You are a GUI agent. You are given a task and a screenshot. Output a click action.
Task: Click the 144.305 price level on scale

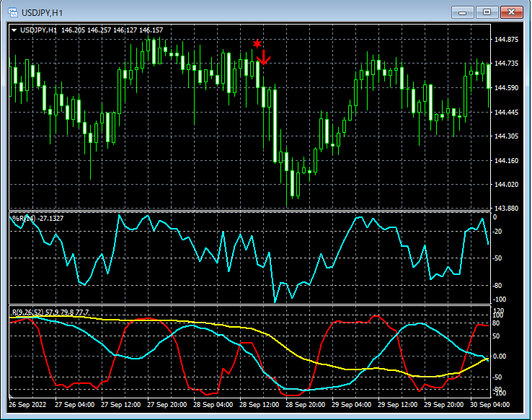[507, 136]
